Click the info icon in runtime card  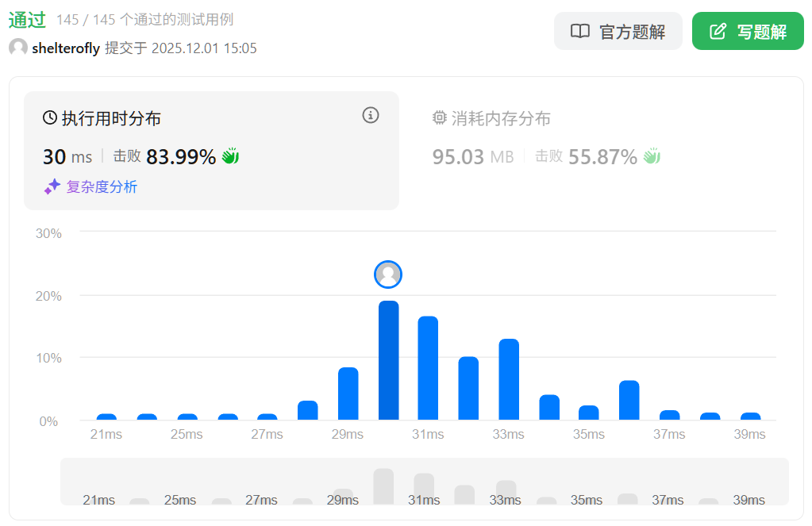coord(371,115)
